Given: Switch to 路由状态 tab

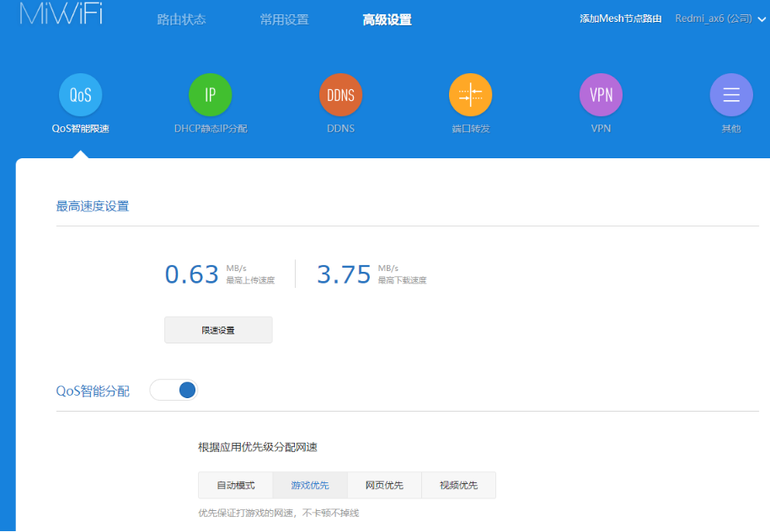Looking at the screenshot, I should pyautogui.click(x=181, y=19).
